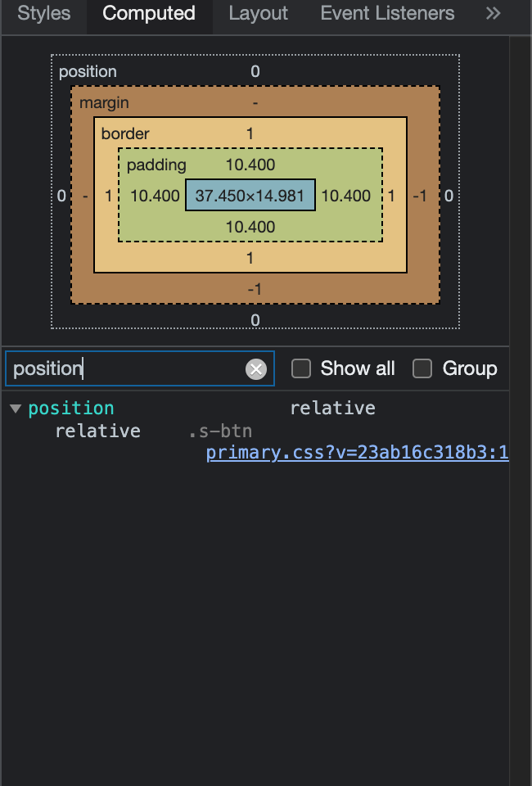This screenshot has height=786, width=532.
Task: Open primary.css source link
Action: [x=357, y=453]
